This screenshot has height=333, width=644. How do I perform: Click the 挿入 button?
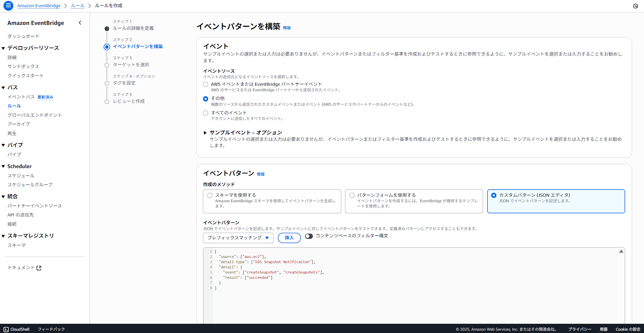click(289, 238)
